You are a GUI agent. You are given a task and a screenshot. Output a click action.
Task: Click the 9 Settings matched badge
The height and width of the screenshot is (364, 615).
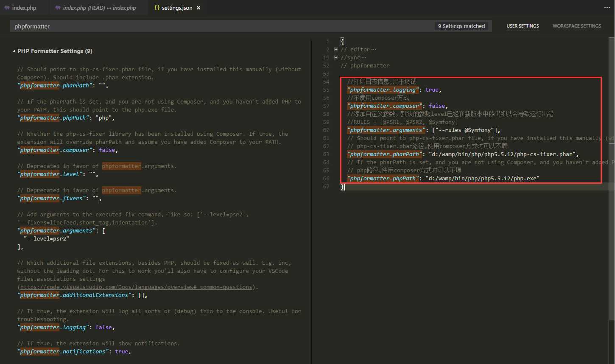pyautogui.click(x=461, y=26)
